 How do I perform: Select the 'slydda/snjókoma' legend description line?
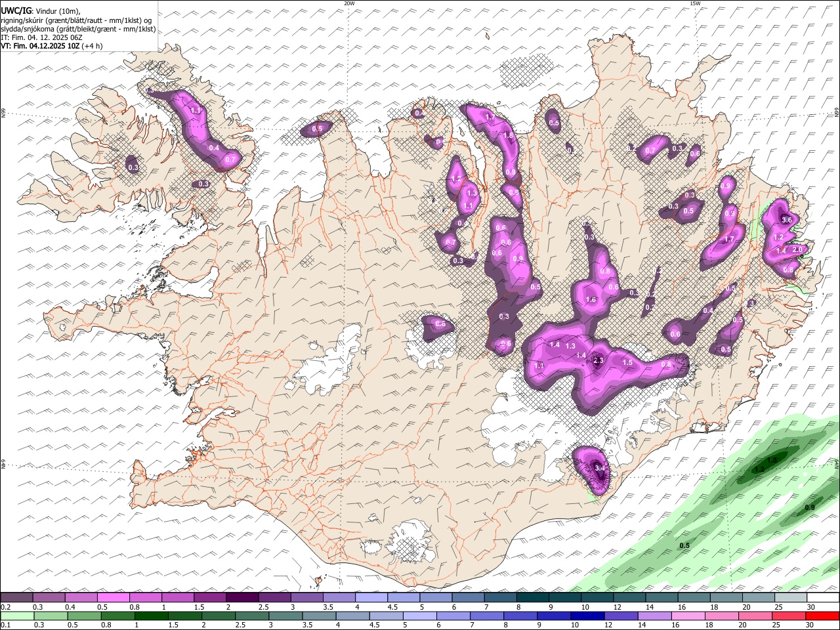pyautogui.click(x=78, y=30)
